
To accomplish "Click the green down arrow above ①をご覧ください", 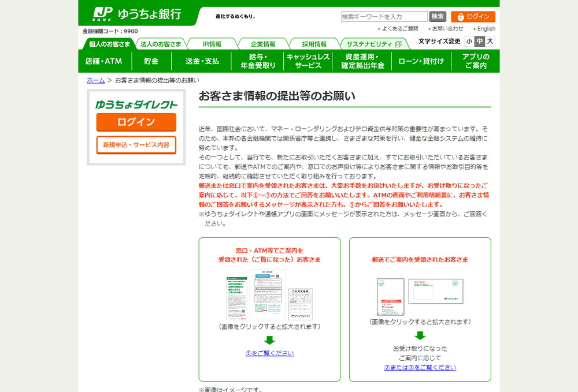I will click(269, 340).
